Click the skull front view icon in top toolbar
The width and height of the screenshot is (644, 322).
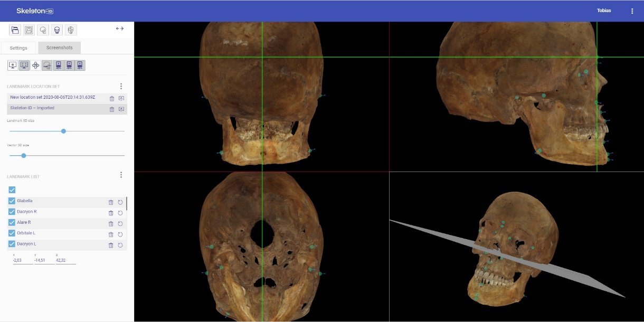pyautogui.click(x=56, y=30)
